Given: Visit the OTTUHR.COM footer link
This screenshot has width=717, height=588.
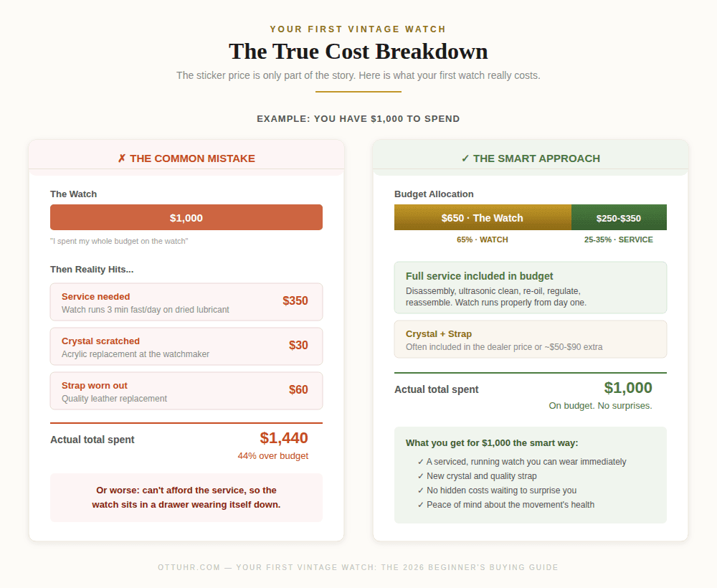Looking at the screenshot, I should [x=189, y=567].
